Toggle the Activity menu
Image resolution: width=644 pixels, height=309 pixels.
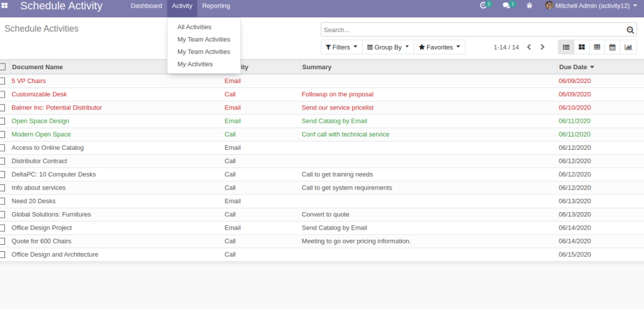(182, 6)
